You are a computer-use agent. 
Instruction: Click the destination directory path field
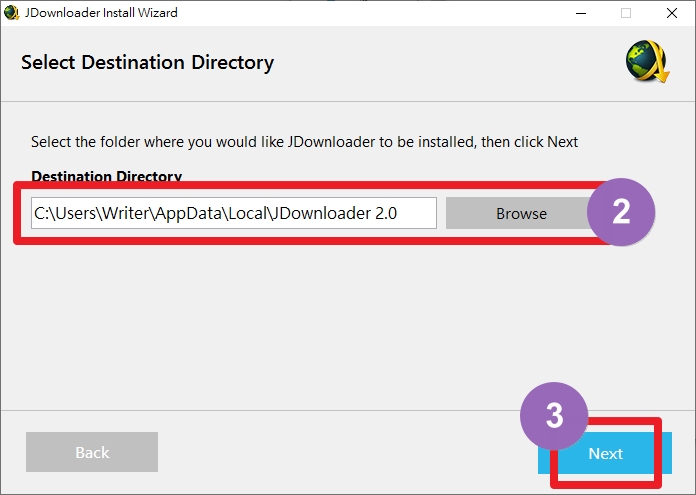(234, 214)
